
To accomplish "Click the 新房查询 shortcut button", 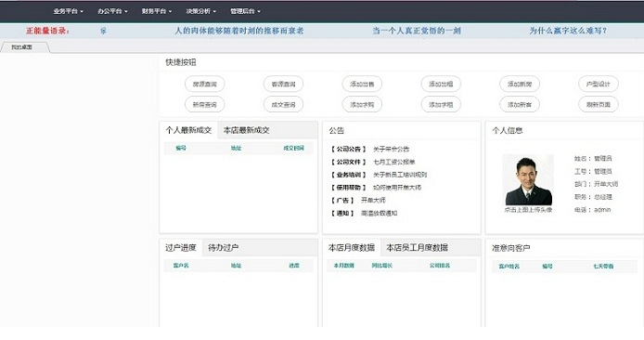I will tap(204, 104).
